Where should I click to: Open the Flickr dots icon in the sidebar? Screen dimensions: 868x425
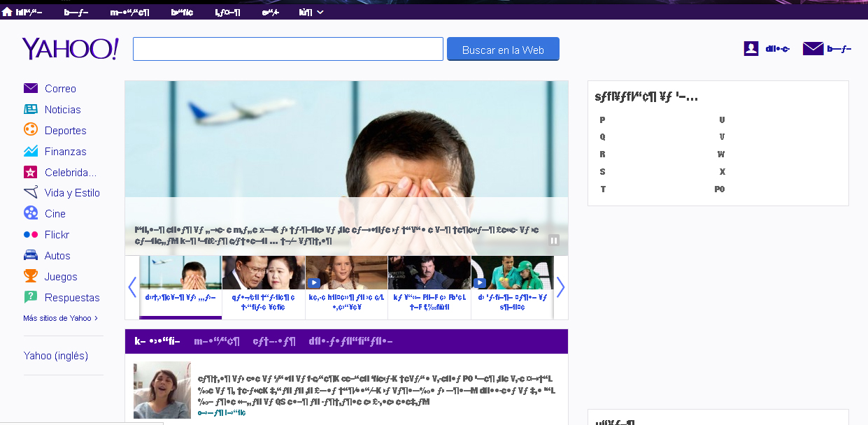point(31,235)
